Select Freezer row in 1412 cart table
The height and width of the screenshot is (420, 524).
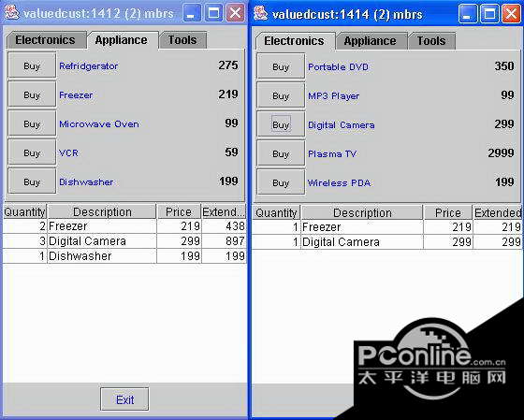124,226
